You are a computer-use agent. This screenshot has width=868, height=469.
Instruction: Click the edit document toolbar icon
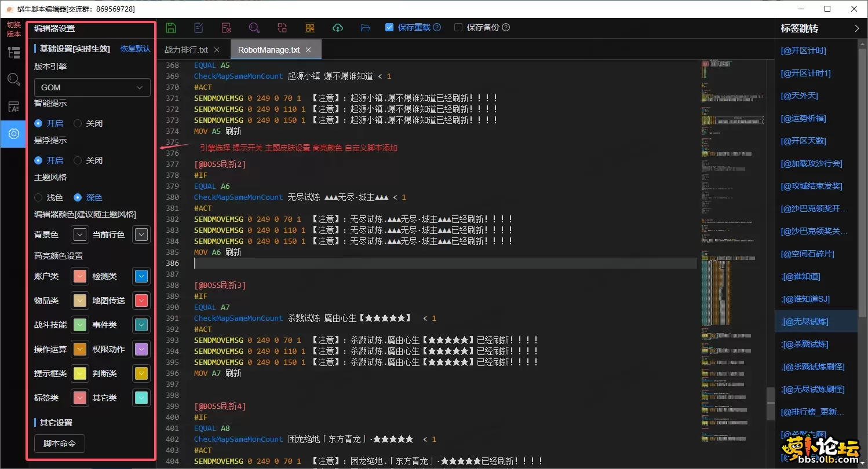coord(199,28)
